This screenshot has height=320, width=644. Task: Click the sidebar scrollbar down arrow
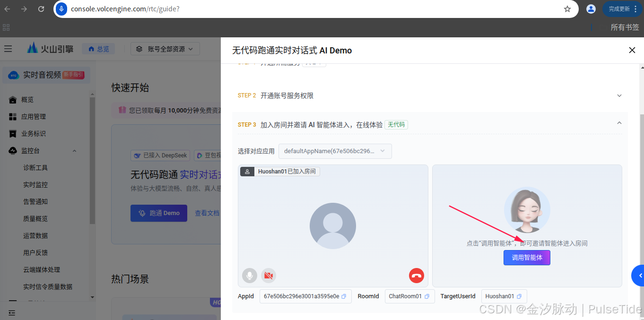(92, 298)
